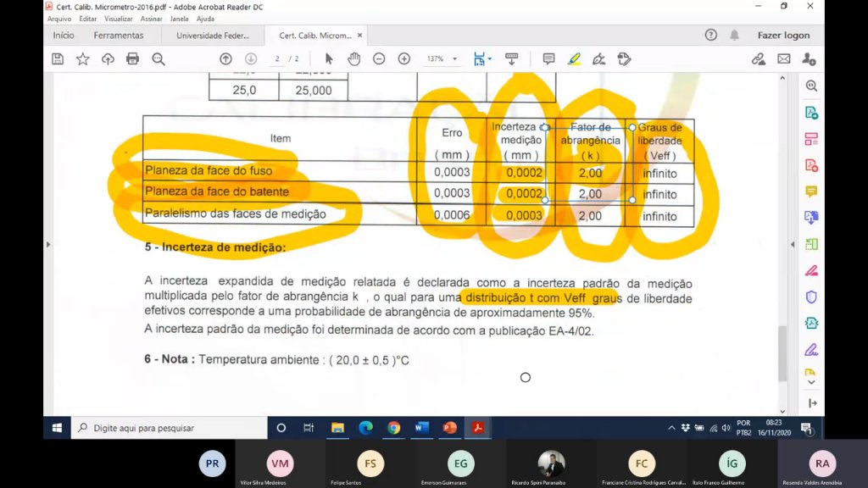Click the Save file icon
This screenshot has height=488, width=868.
click(x=58, y=59)
